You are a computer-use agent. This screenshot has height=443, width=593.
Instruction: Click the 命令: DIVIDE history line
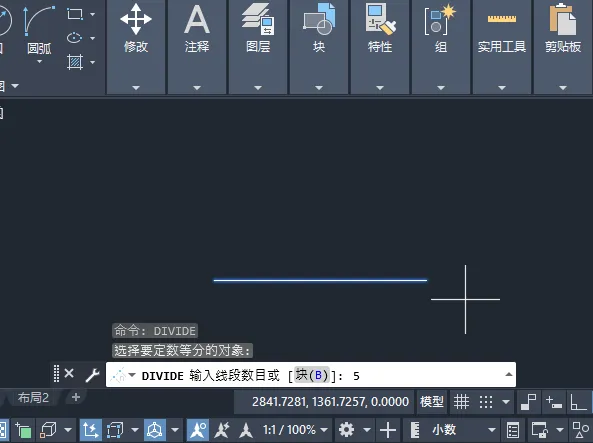click(155, 331)
